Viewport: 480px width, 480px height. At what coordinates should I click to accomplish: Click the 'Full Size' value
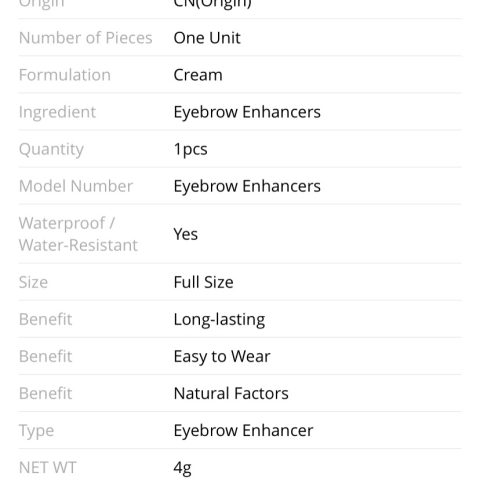(x=203, y=282)
